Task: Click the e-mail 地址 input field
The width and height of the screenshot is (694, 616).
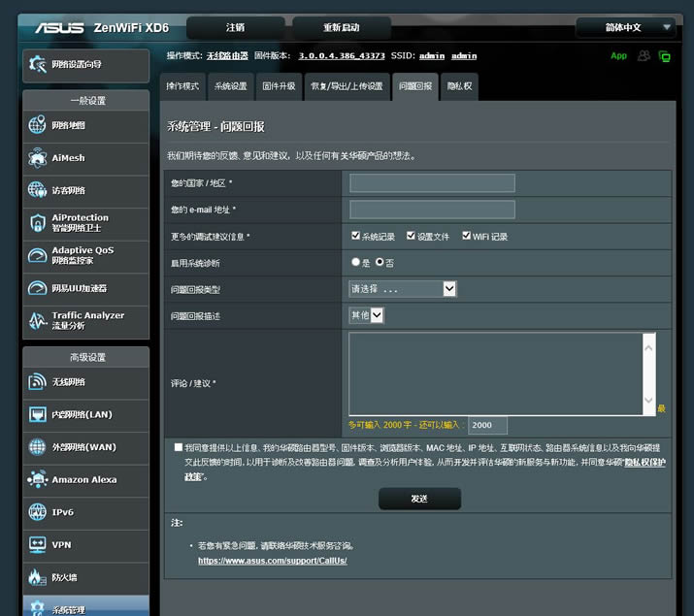Action: (432, 210)
